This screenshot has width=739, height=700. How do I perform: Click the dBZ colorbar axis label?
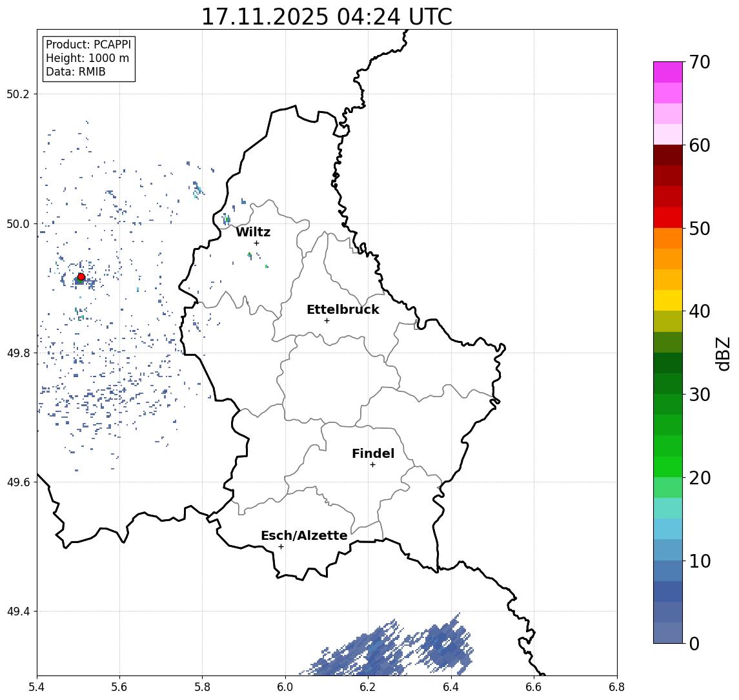pos(722,353)
